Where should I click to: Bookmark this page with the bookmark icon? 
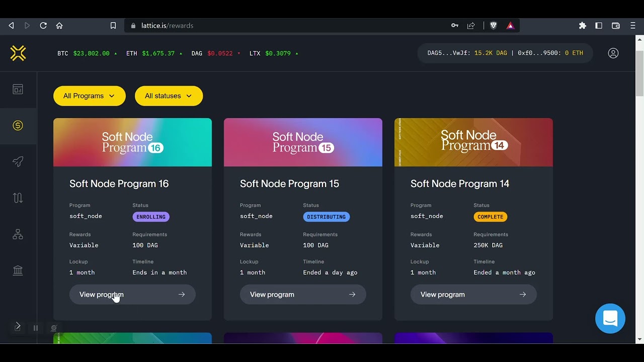point(113,26)
